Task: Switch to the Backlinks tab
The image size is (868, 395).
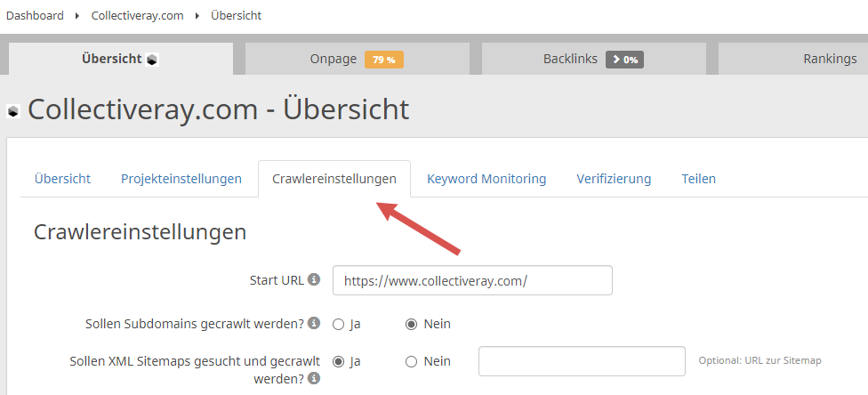Action: click(x=594, y=59)
